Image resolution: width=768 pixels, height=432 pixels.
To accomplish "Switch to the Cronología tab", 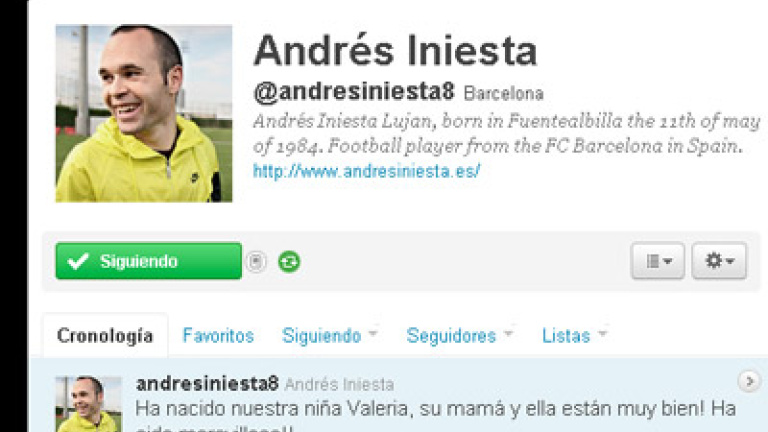I will pos(105,336).
